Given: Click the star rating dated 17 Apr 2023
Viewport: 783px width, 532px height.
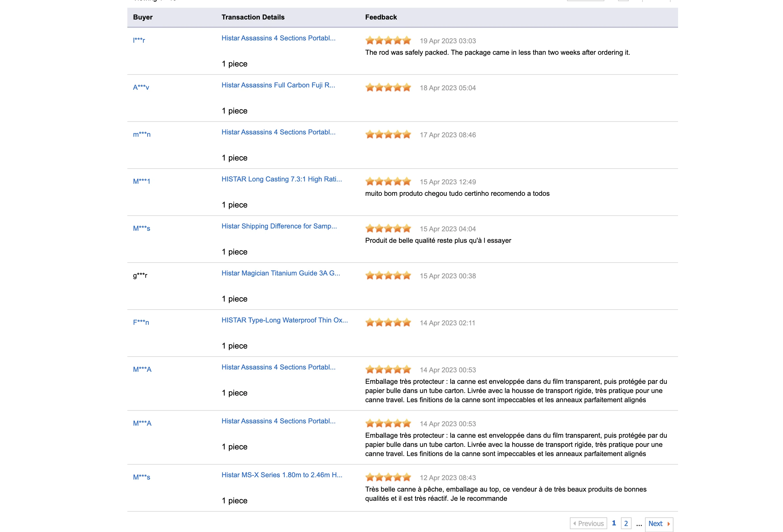Looking at the screenshot, I should pyautogui.click(x=388, y=135).
